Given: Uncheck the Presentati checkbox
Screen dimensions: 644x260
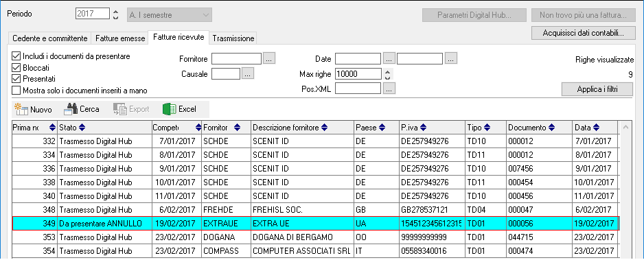Looking at the screenshot, I should [x=16, y=79].
